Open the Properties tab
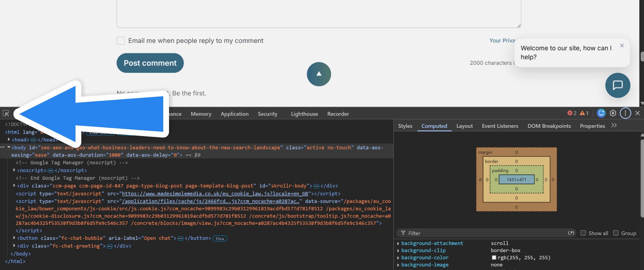This screenshot has width=644, height=270. [x=592, y=126]
